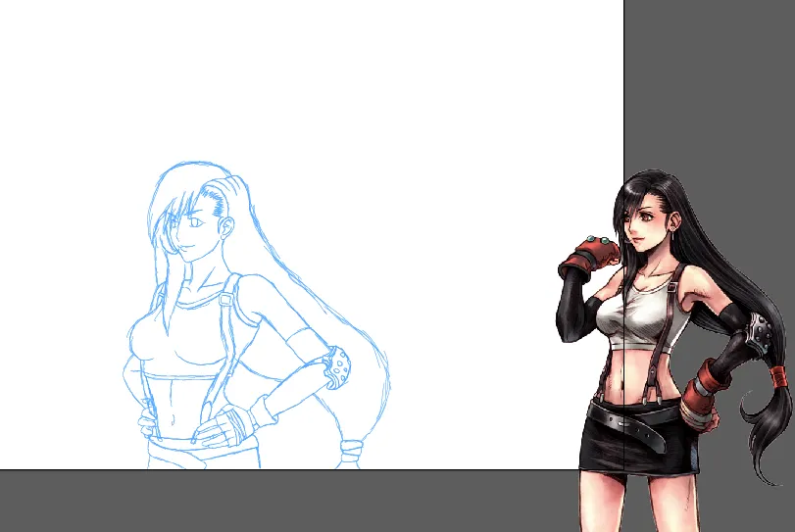Click the blue line sketch on canvas
The image size is (795, 532).
(256, 314)
